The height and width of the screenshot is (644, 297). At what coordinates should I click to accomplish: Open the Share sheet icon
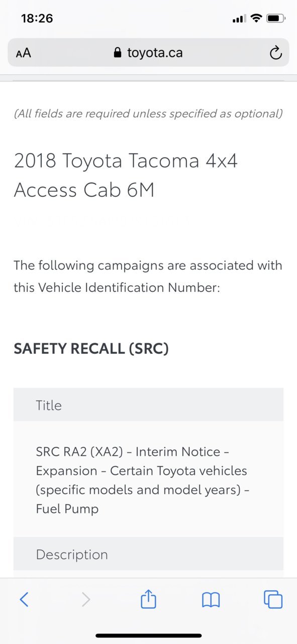click(x=148, y=599)
